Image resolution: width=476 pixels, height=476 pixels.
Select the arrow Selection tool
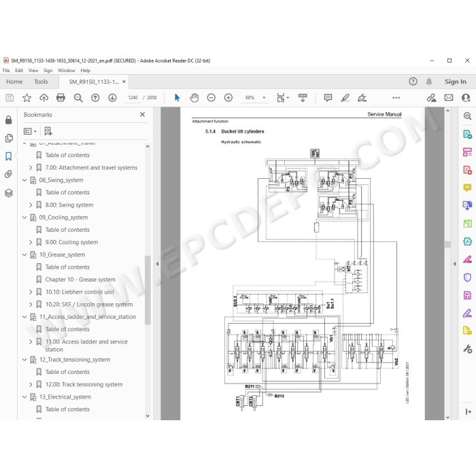click(x=177, y=98)
